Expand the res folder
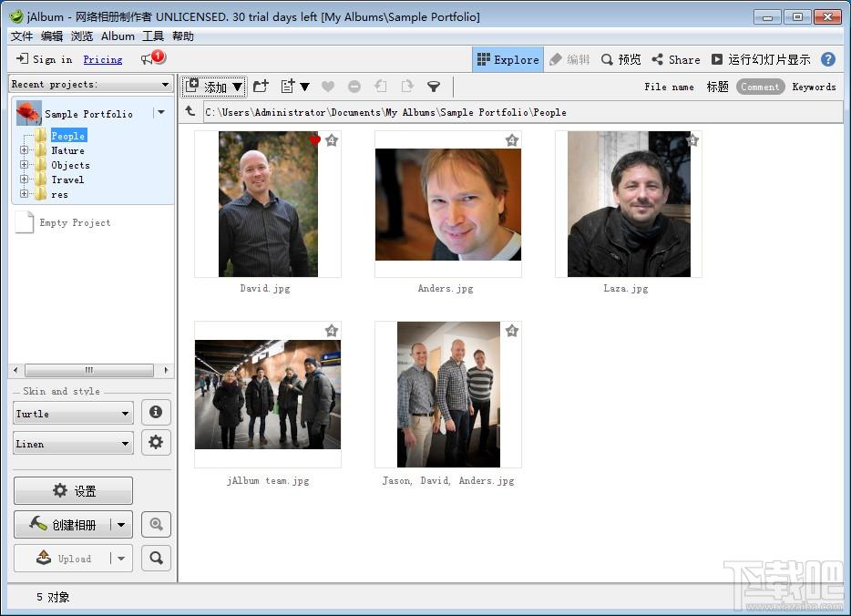The height and width of the screenshot is (616, 851). pos(24,194)
